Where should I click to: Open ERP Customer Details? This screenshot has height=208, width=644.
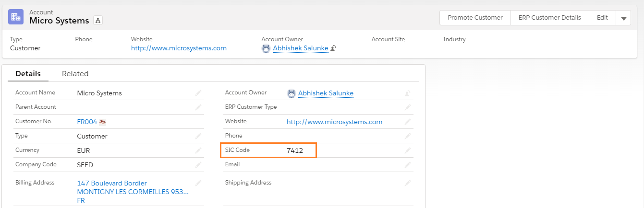(549, 18)
